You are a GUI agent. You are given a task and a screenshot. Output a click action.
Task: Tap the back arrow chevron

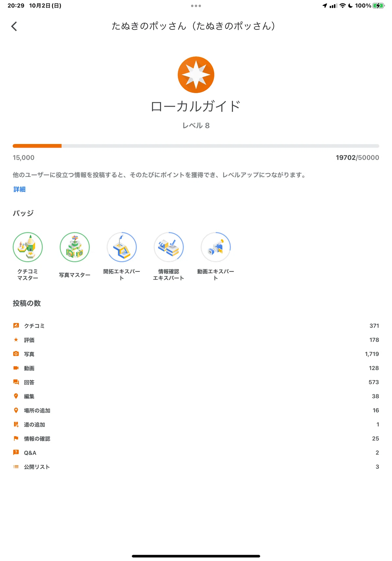[x=14, y=26]
